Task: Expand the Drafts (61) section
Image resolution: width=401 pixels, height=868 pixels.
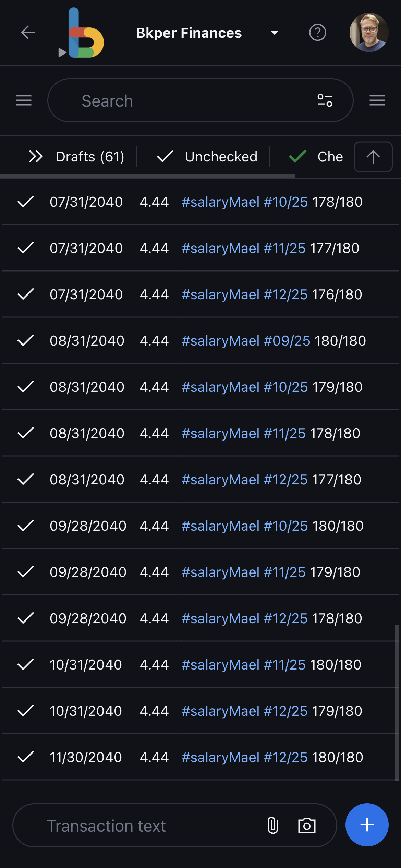Action: [76, 157]
